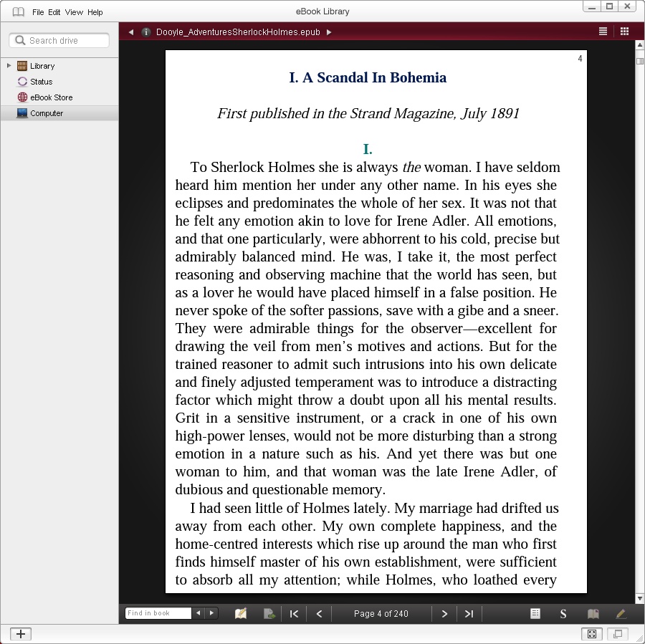Image resolution: width=645 pixels, height=644 pixels.
Task: Minimize the eBook Library window
Action: (x=592, y=6)
